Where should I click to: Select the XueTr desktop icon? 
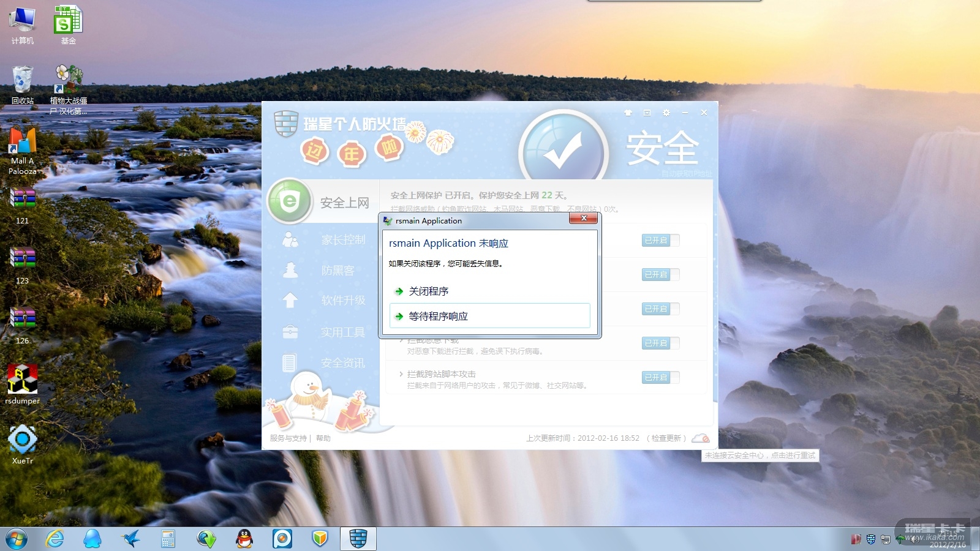click(x=23, y=444)
